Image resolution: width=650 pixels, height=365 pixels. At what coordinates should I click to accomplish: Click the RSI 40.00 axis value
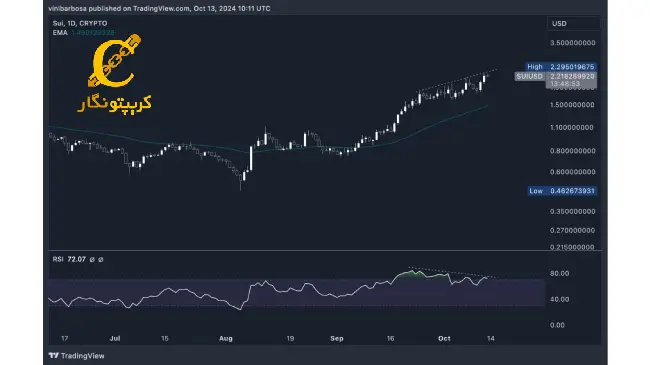coord(559,299)
